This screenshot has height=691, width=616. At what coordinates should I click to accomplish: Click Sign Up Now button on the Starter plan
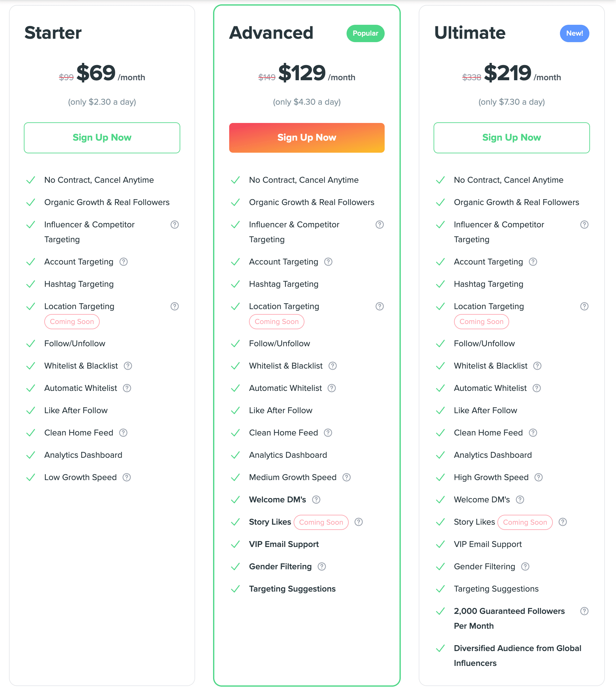[102, 138]
